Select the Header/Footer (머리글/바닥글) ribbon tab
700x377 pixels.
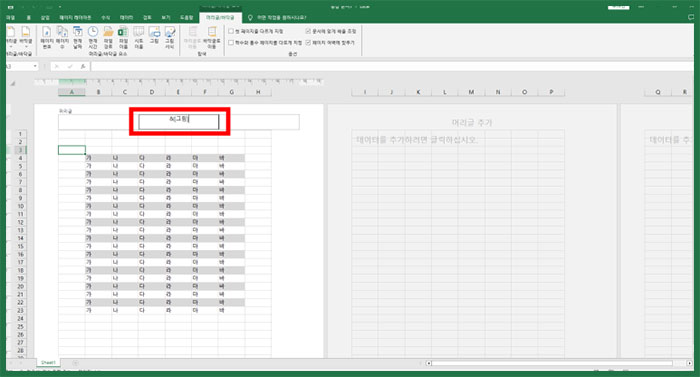[221, 17]
